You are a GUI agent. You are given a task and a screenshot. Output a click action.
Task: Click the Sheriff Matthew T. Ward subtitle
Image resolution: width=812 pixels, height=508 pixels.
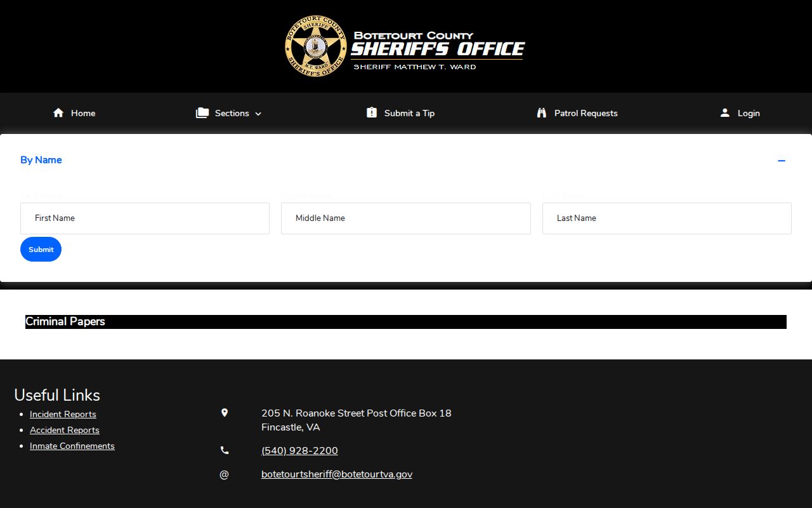[415, 67]
